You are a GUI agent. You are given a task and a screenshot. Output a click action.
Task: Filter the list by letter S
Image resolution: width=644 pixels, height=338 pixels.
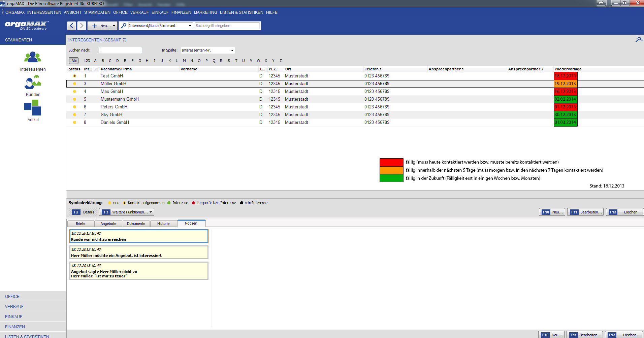(229, 61)
